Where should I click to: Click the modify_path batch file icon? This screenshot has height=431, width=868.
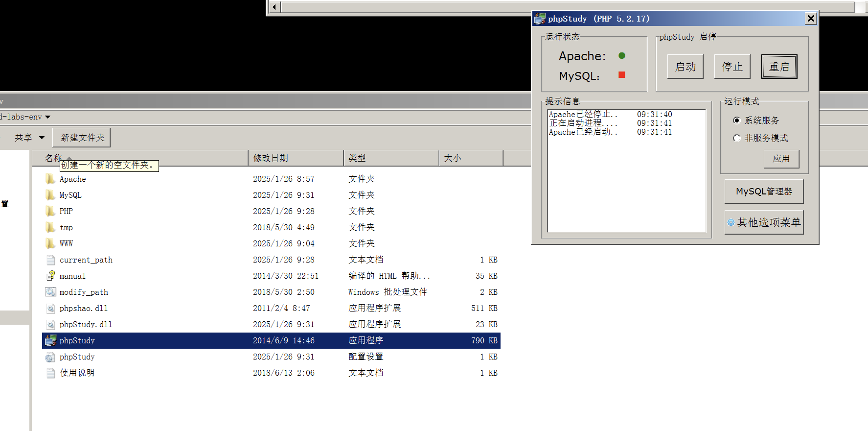50,292
